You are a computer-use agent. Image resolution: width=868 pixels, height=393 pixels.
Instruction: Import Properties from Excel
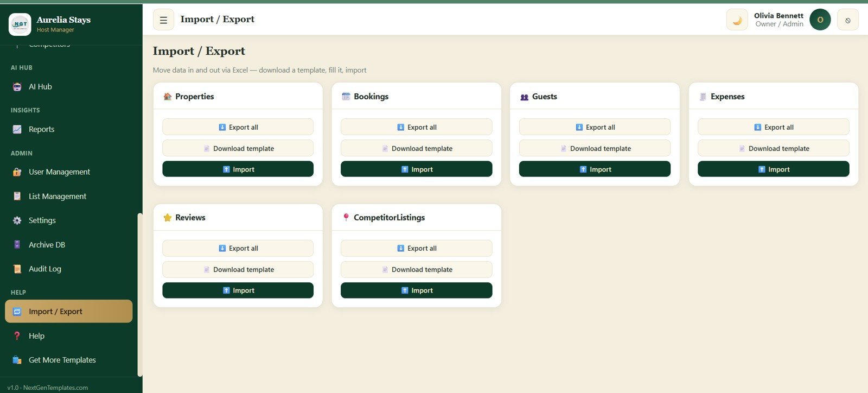pos(238,169)
